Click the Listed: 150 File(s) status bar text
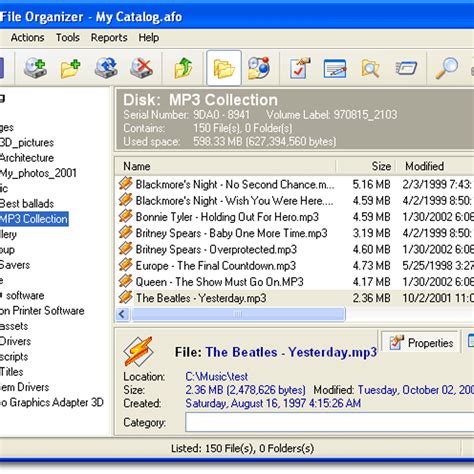The image size is (474, 474). coord(243,449)
